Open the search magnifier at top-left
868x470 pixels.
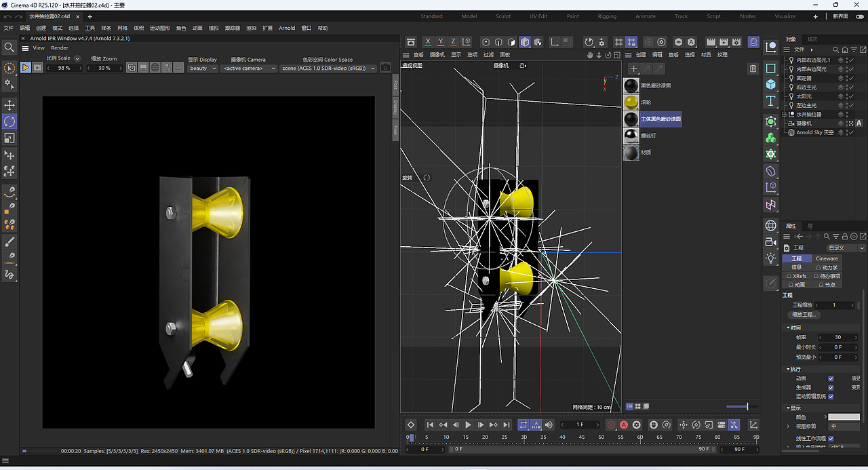click(x=9, y=47)
